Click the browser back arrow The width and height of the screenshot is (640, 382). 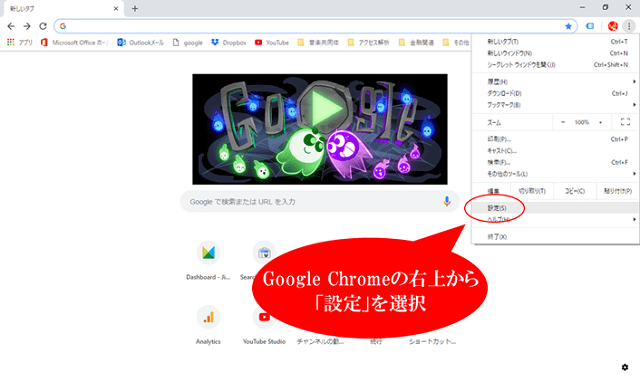pyautogui.click(x=11, y=26)
